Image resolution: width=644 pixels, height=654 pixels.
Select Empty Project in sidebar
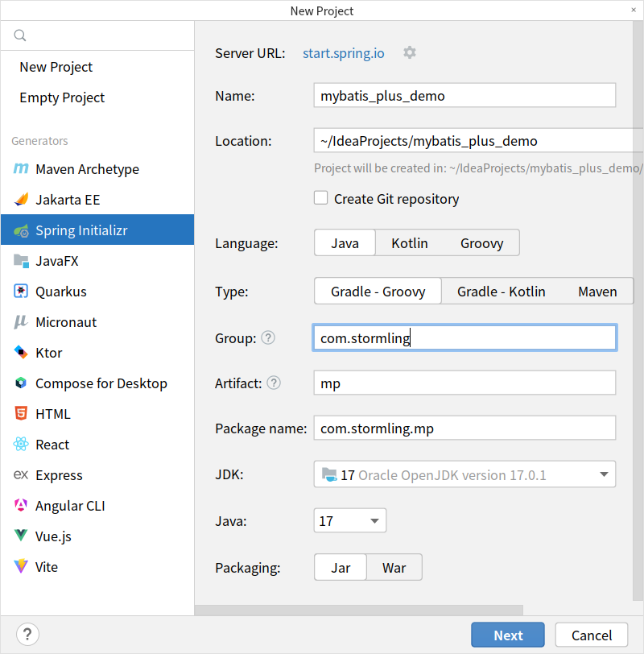(x=97, y=97)
